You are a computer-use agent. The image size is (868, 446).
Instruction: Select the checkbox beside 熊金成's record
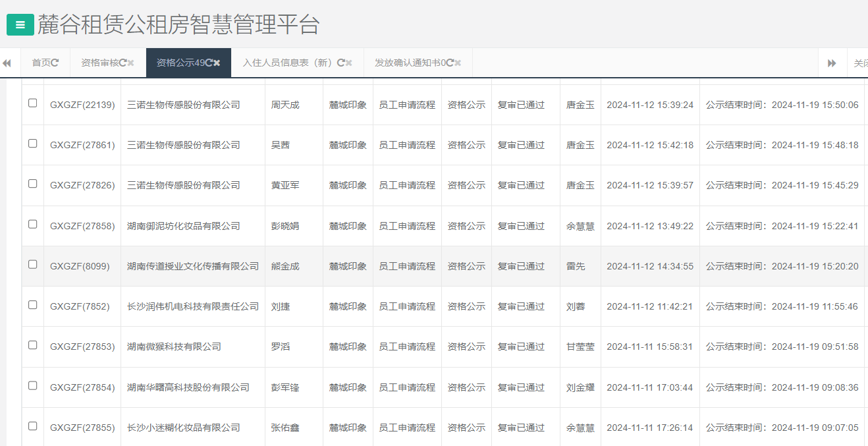pyautogui.click(x=32, y=265)
